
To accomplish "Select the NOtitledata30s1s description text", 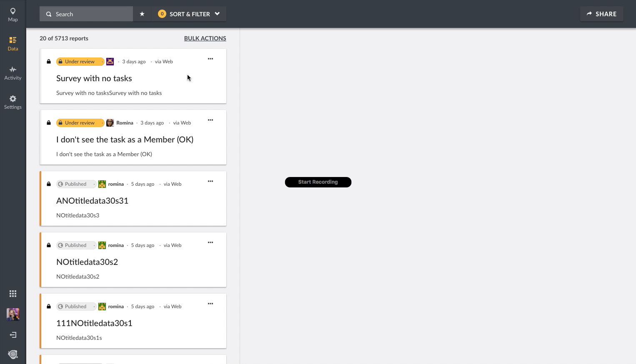I will pyautogui.click(x=79, y=338).
